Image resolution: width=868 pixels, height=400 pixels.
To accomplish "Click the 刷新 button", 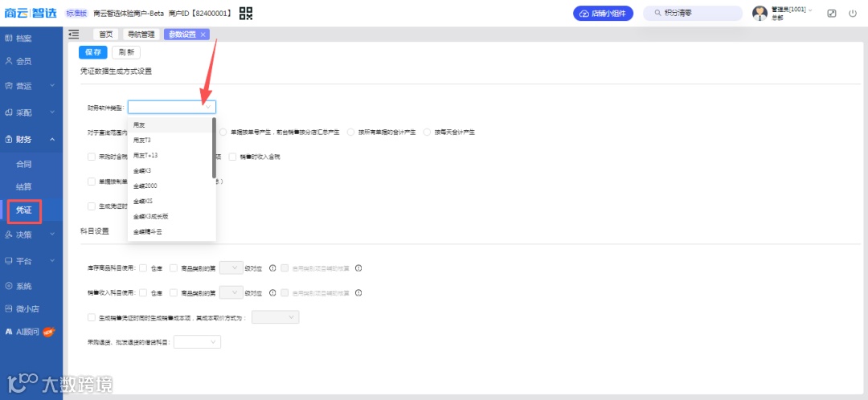I will pyautogui.click(x=126, y=52).
